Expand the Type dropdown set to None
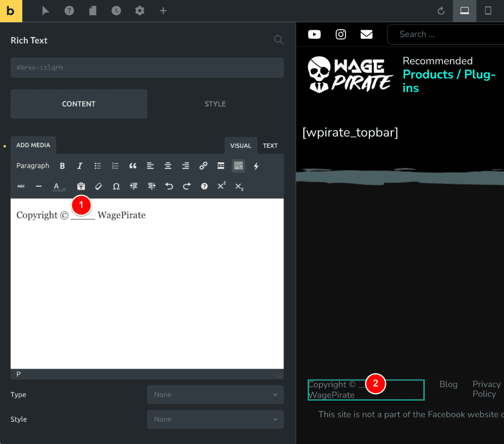Screen dimensions: 504x444 tap(215, 394)
